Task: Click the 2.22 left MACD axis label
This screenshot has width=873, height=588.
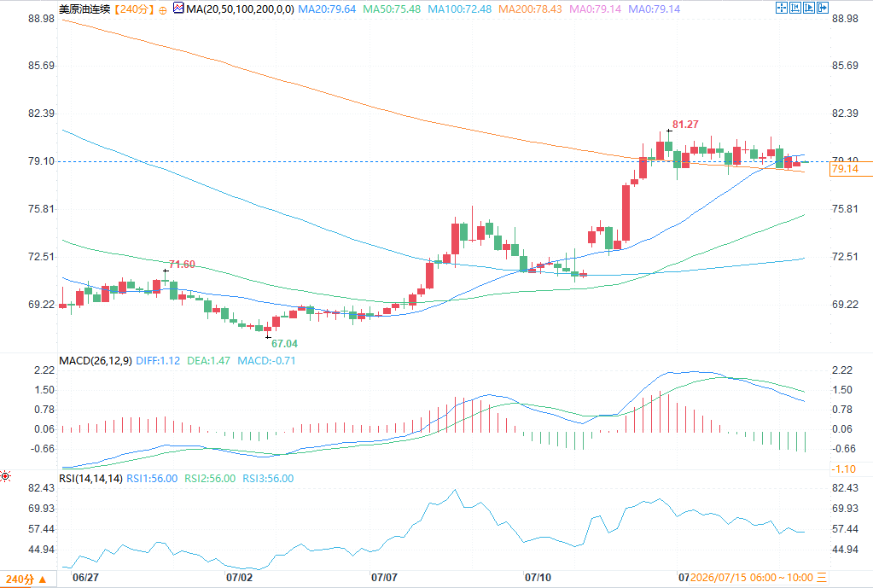Action: (x=44, y=370)
